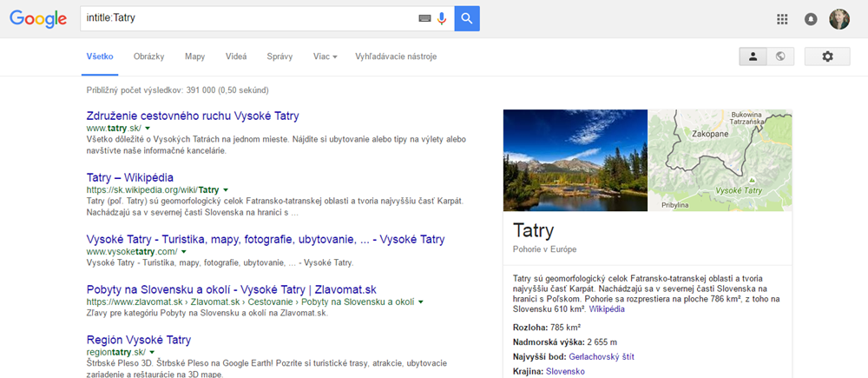Expand the Viac dropdown menu
Screen dimensions: 868x378
click(x=325, y=56)
